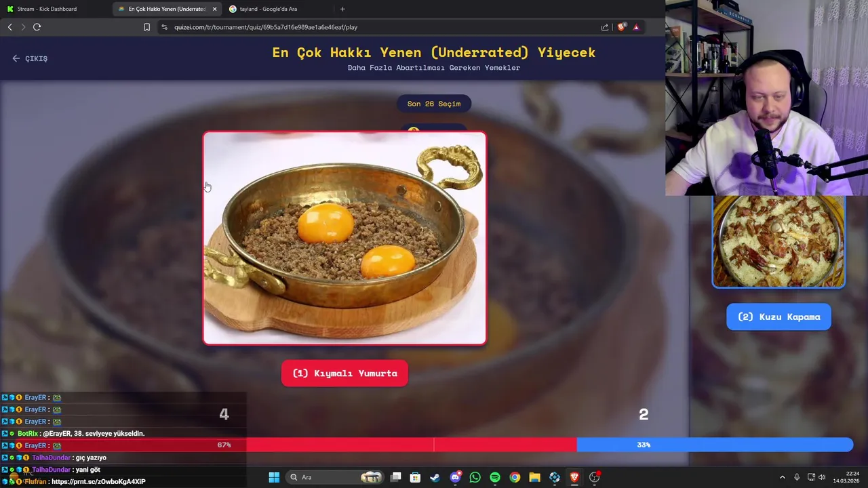Viewport: 868px width, 488px height.
Task: Open the 22:24 clock and date
Action: (x=846, y=477)
